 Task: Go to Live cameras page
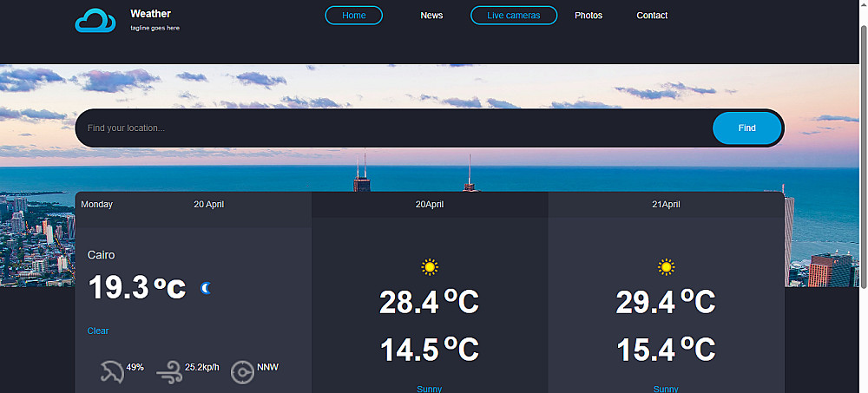pyautogui.click(x=514, y=16)
